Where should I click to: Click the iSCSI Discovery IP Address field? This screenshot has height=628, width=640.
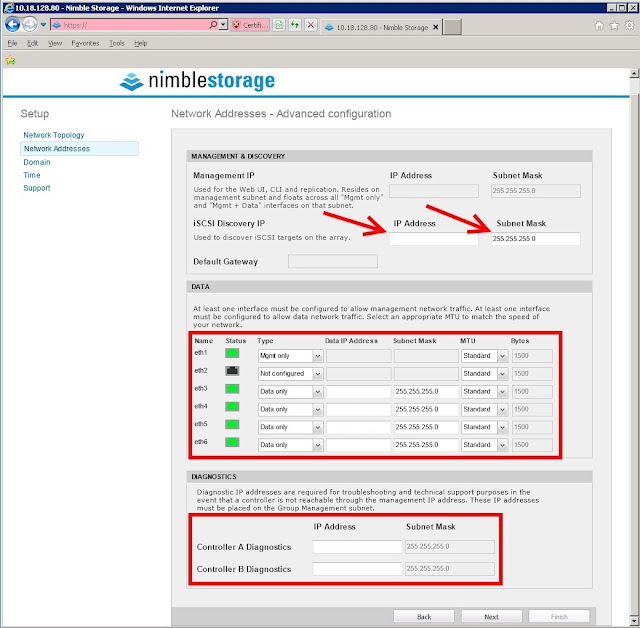point(433,239)
